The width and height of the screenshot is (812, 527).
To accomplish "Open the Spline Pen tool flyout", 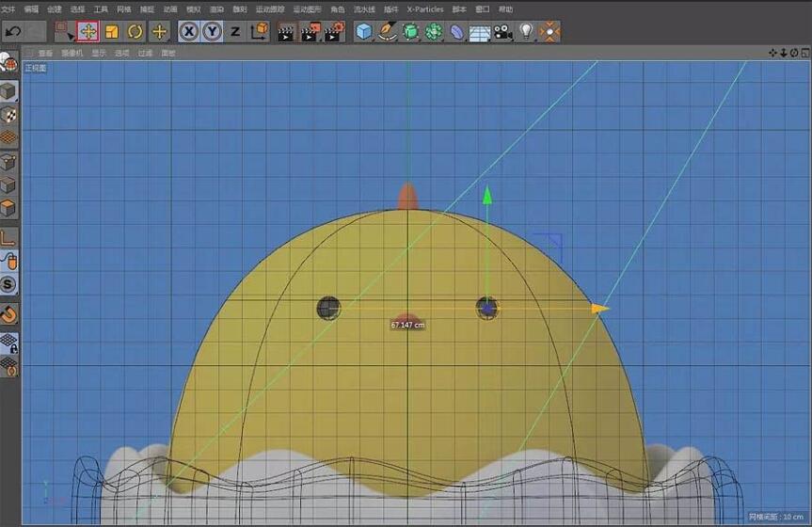I will 388,32.
